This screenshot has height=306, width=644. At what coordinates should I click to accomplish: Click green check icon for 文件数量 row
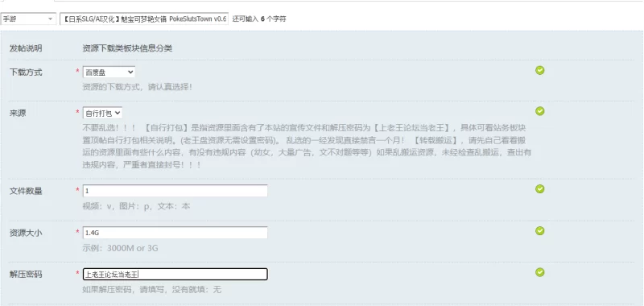tap(539, 188)
